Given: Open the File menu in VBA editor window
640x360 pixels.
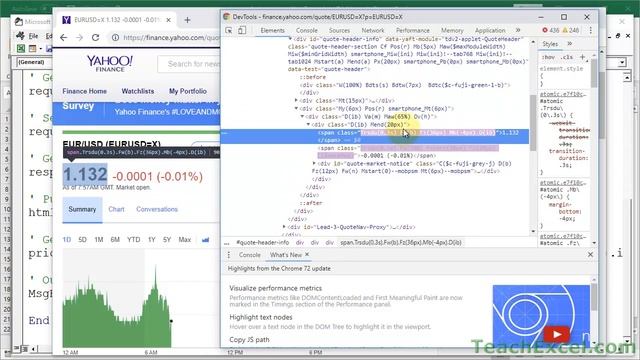Looking at the screenshot, I should pyautogui.click(x=33, y=36).
